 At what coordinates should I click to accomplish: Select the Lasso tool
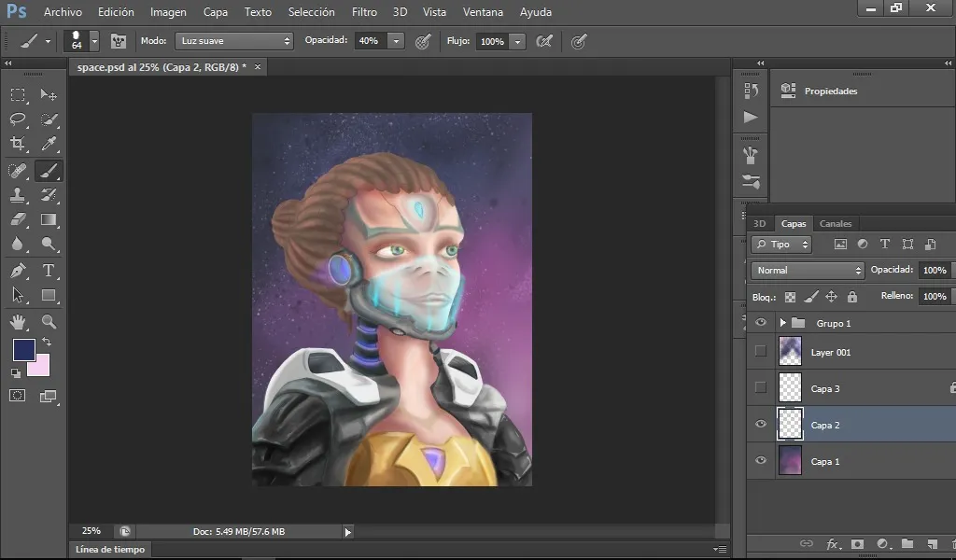click(x=18, y=119)
